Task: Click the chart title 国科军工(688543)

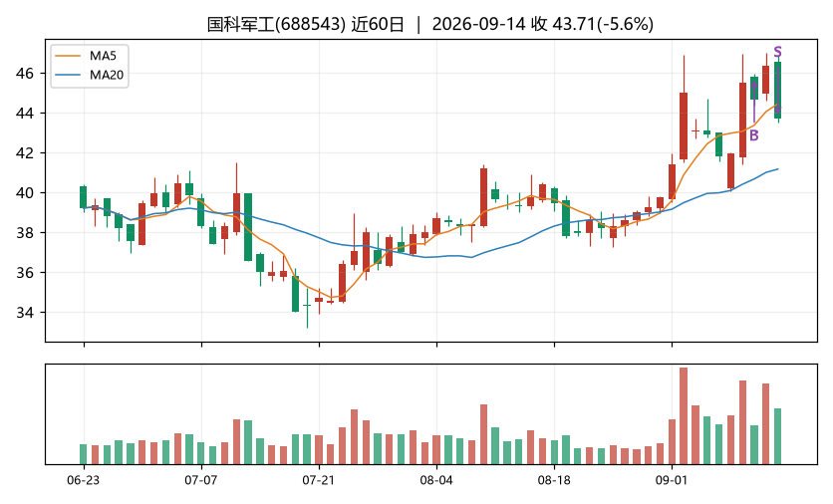Action: point(276,24)
